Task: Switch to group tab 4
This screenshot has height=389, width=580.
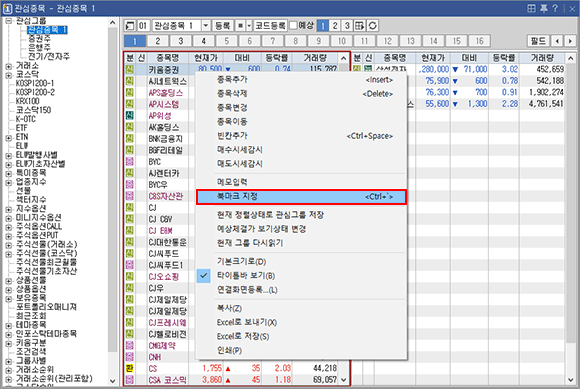Action: coord(203,41)
